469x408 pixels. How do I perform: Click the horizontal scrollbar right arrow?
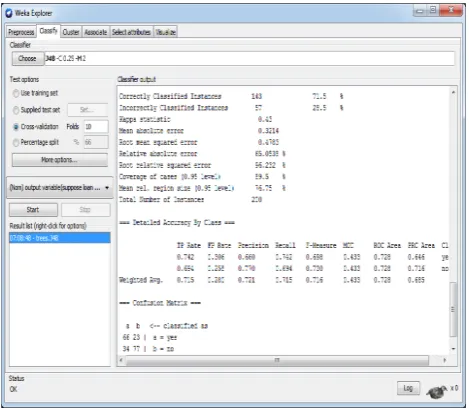[x=445, y=360]
